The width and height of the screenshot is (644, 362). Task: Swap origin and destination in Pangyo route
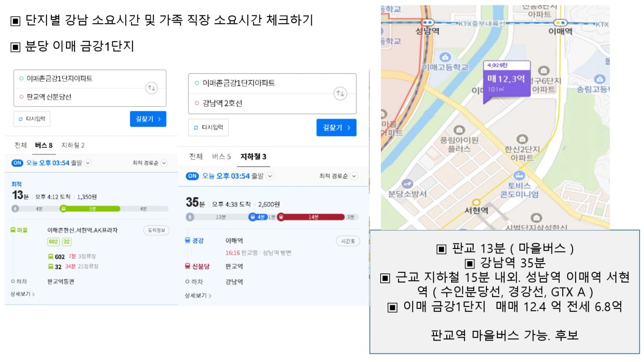tap(151, 88)
